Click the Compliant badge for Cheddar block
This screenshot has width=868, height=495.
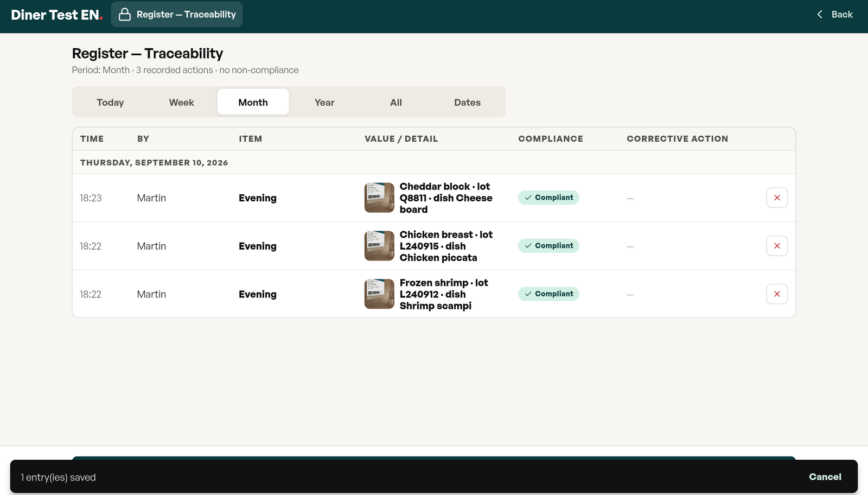pyautogui.click(x=548, y=198)
